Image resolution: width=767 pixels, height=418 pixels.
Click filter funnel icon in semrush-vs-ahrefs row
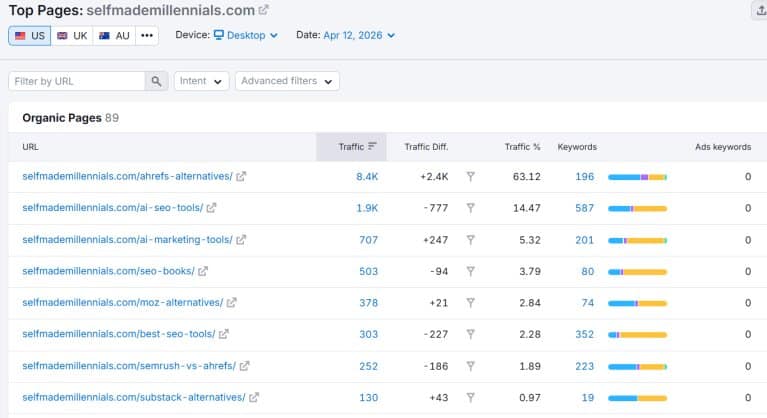(471, 366)
